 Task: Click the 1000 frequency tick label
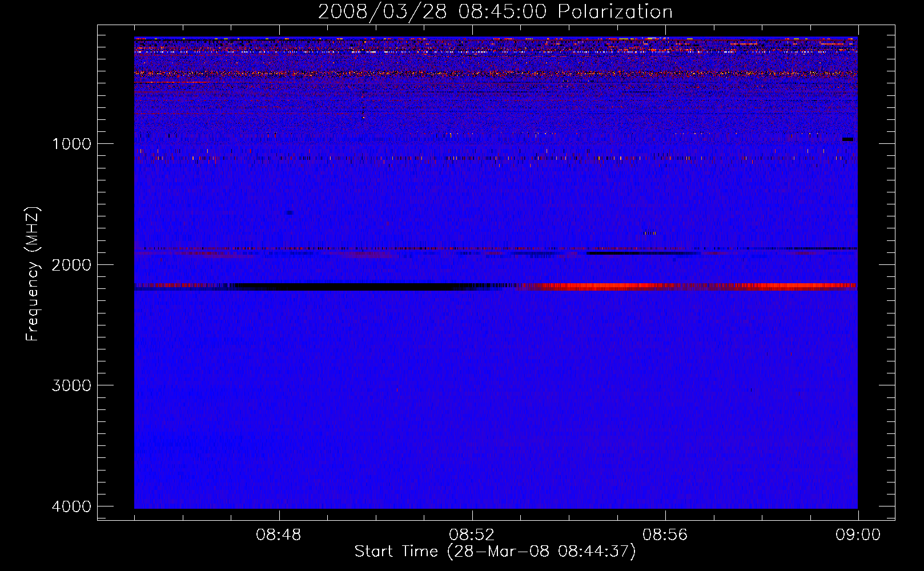coord(71,143)
